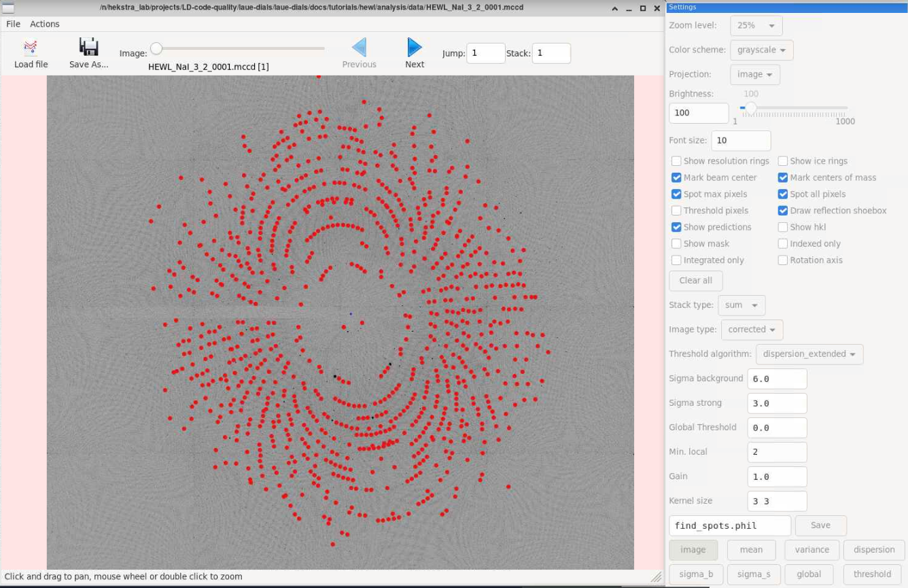908x588 pixels.
Task: Uncheck Show predictions
Action: point(676,227)
